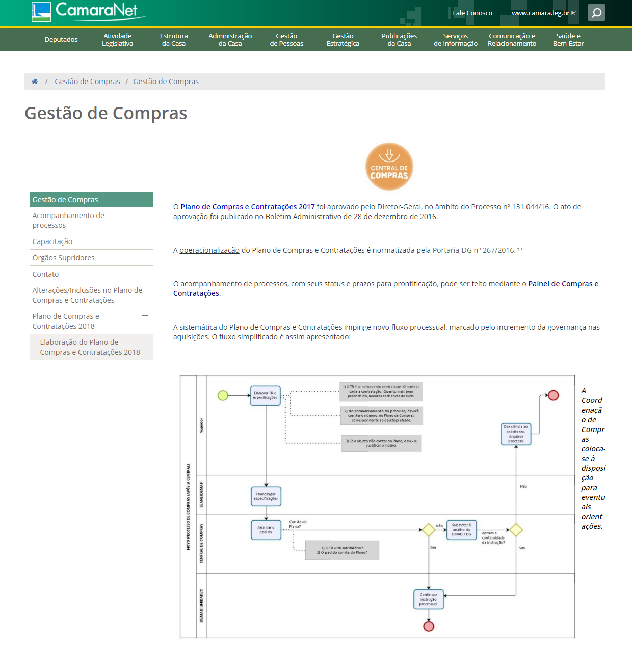The width and height of the screenshot is (632, 672).
Task: Click the process flowchart diagram image
Action: pyautogui.click(x=377, y=507)
